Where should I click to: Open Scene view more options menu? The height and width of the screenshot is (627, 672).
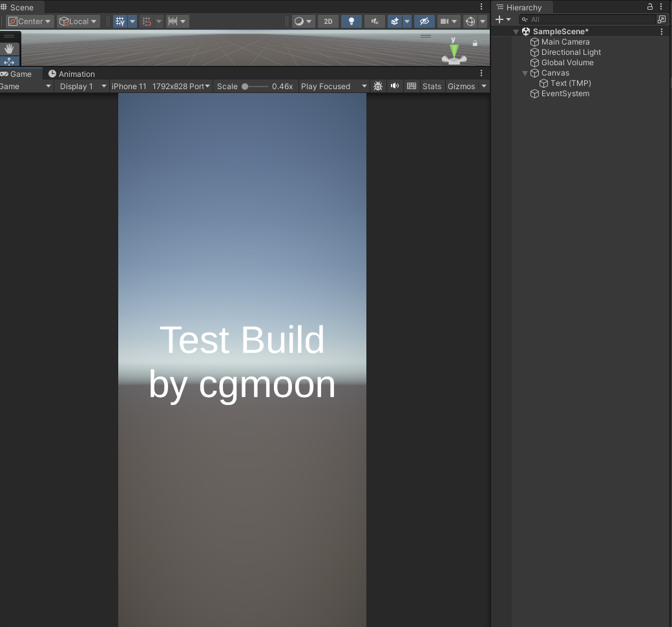click(481, 6)
